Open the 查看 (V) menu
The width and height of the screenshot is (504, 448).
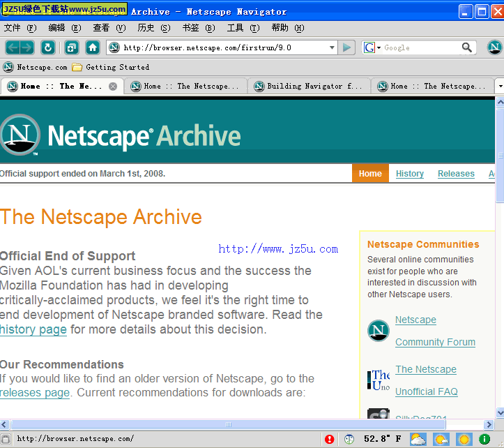[x=109, y=28]
